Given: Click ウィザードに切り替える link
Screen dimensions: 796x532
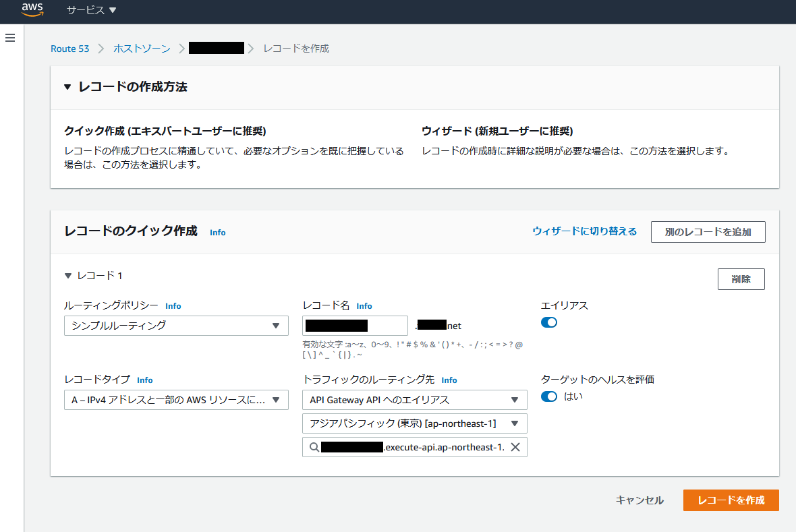Looking at the screenshot, I should click(584, 231).
